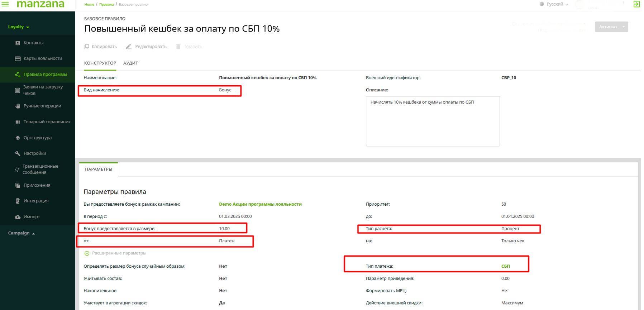Switch to the АУДИТ tab

[130, 63]
